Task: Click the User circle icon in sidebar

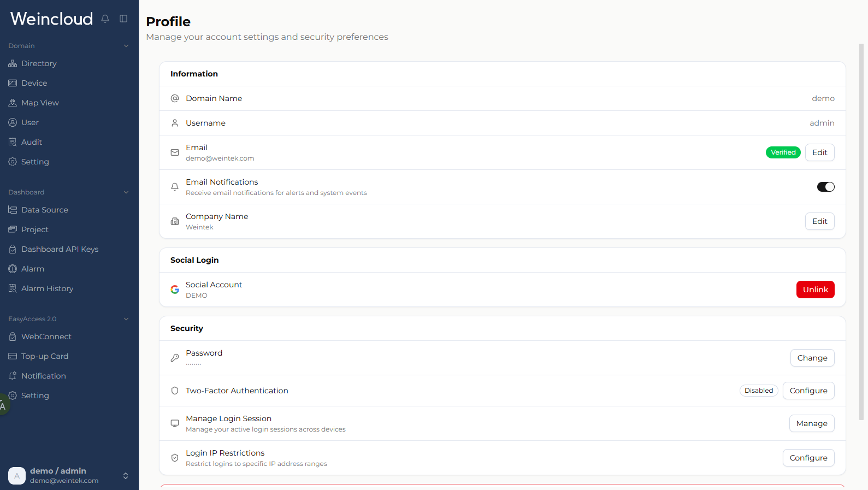Action: (13, 122)
